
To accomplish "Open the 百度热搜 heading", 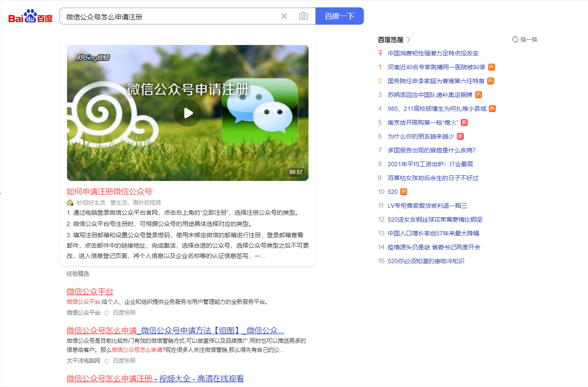I will point(391,40).
